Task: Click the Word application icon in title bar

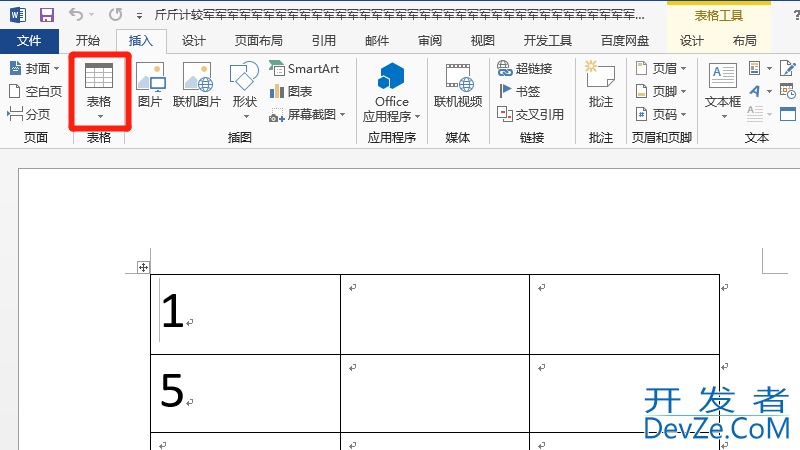Action: 17,15
